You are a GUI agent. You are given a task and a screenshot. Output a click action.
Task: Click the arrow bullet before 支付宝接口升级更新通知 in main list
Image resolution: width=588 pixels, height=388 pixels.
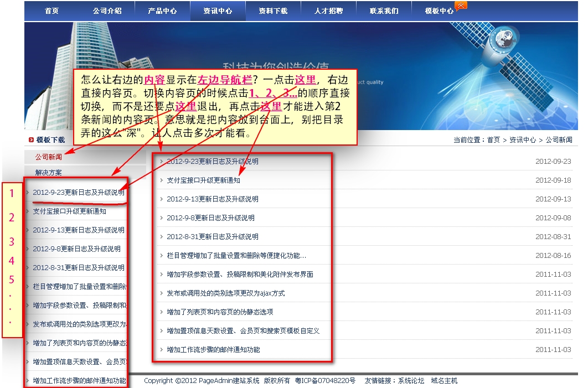coord(161,180)
